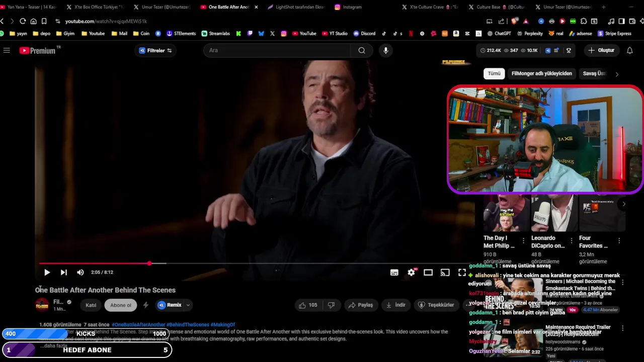Go to YouTube Premium home logo
Viewport: 644px width, 362px height.
[37, 50]
